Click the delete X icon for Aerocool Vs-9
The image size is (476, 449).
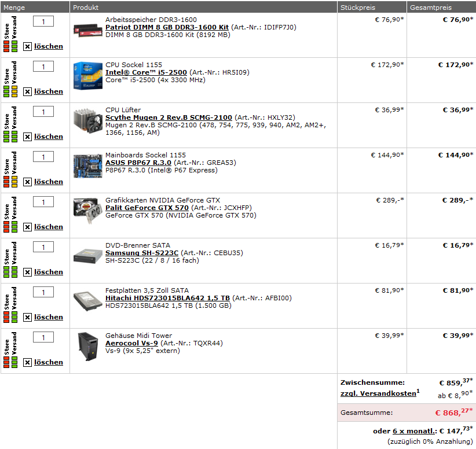pyautogui.click(x=27, y=363)
